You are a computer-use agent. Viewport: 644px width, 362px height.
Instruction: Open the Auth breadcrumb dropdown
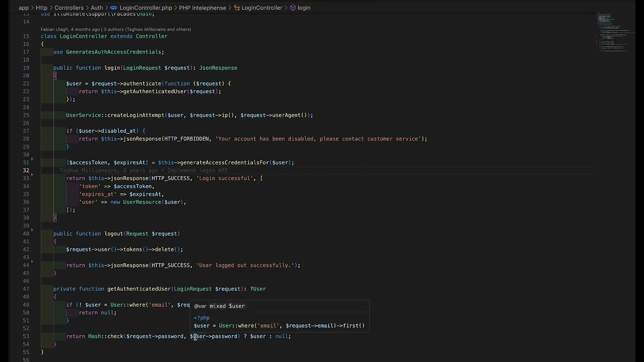click(x=97, y=8)
